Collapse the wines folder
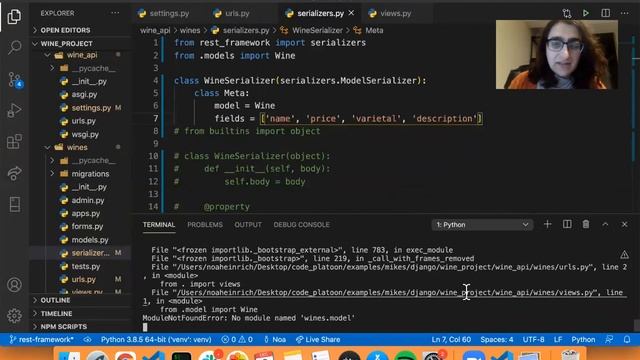The image size is (640, 360). [x=77, y=147]
